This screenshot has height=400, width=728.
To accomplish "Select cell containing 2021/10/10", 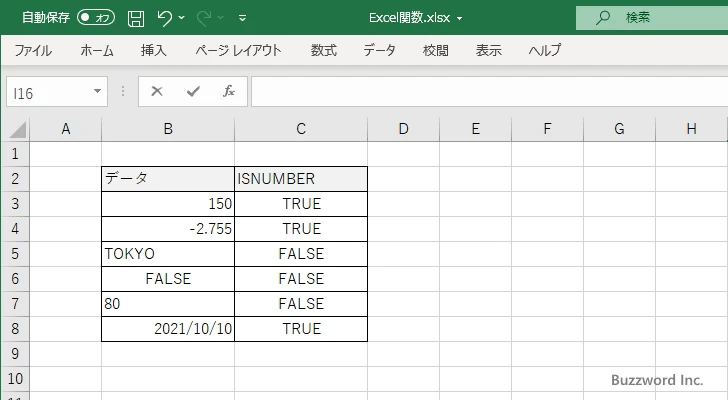I will [168, 329].
